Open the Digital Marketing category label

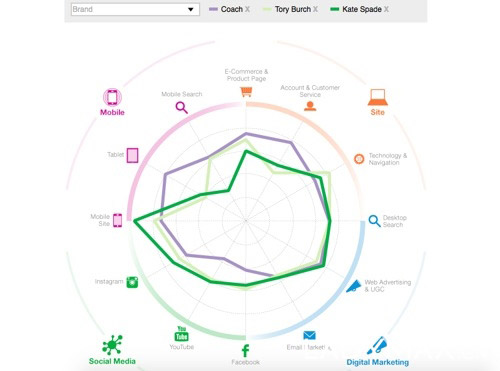coord(378,362)
